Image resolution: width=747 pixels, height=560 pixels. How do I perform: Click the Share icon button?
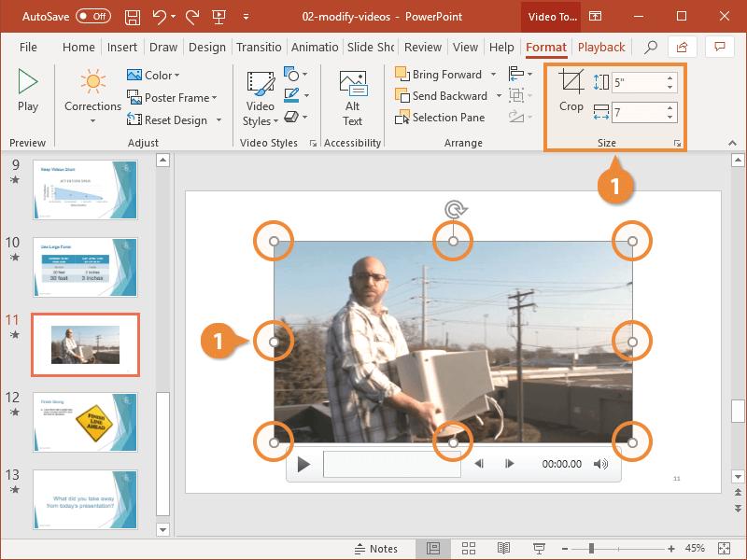coord(682,47)
